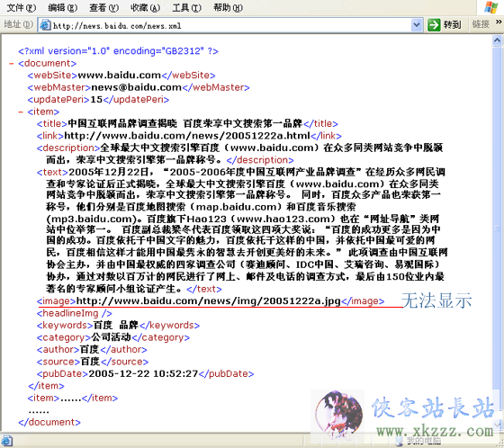Screen dimensions: 504x448
Task: Open the 编辑(E) menu
Action: (63, 8)
